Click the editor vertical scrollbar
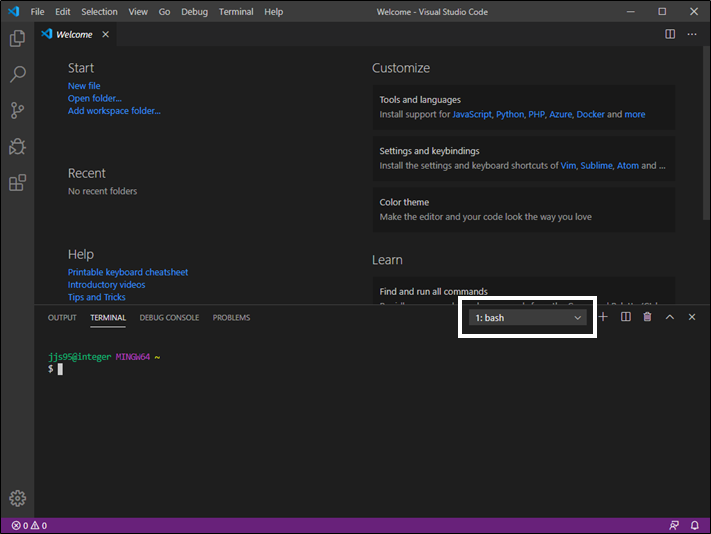711x534 pixels. pos(706,134)
